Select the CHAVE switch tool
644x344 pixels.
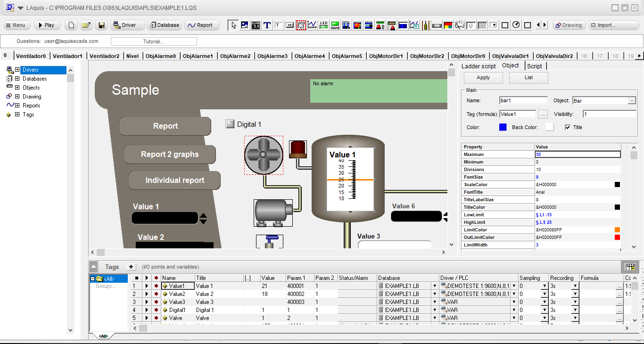(x=335, y=25)
